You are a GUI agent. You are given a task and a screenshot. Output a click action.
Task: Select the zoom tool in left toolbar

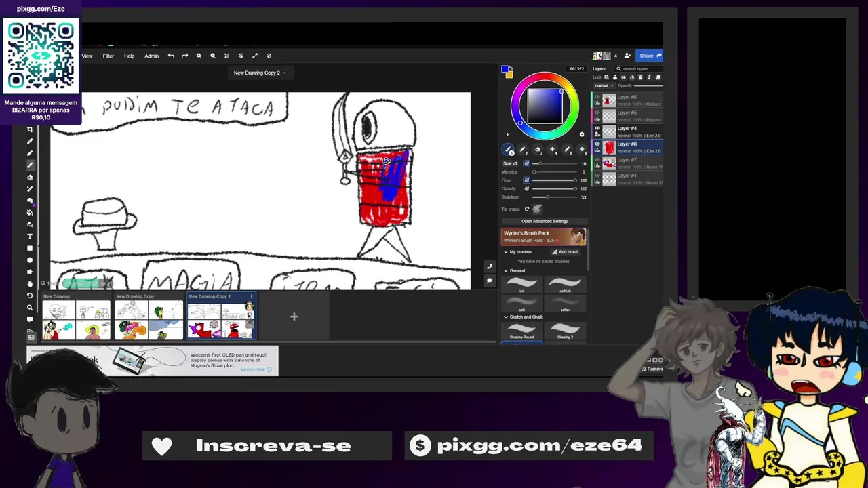coord(30,307)
